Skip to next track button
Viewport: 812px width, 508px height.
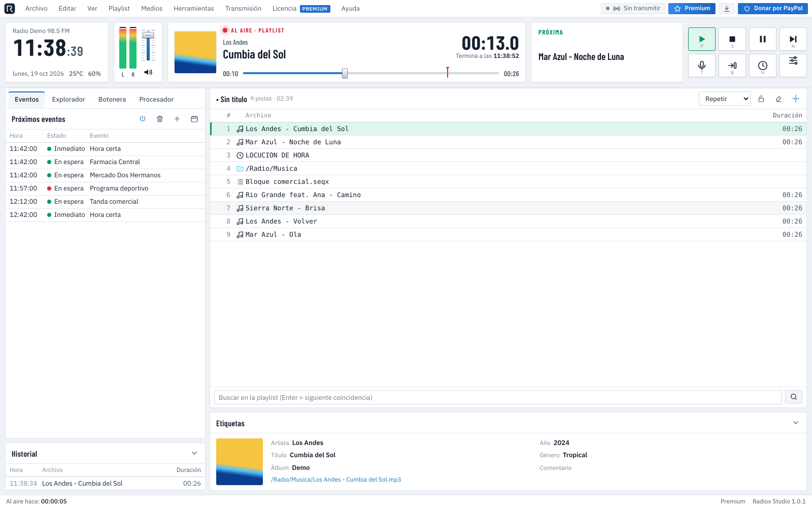pos(793,39)
